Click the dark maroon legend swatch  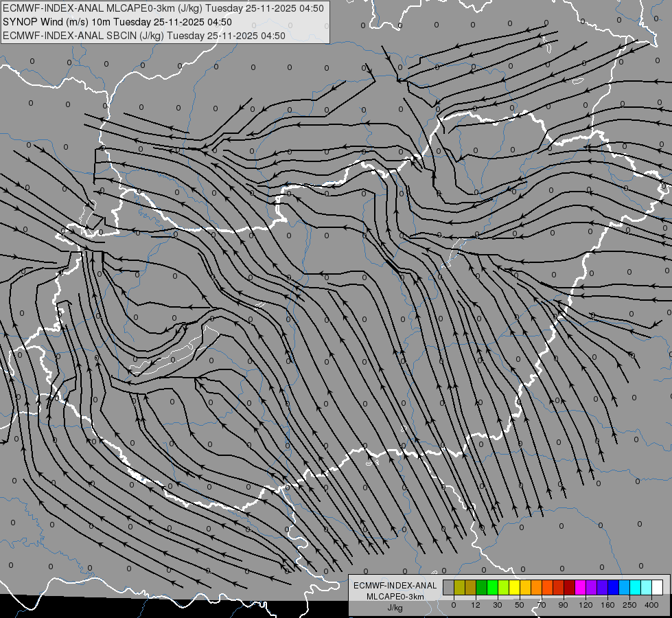point(570,587)
